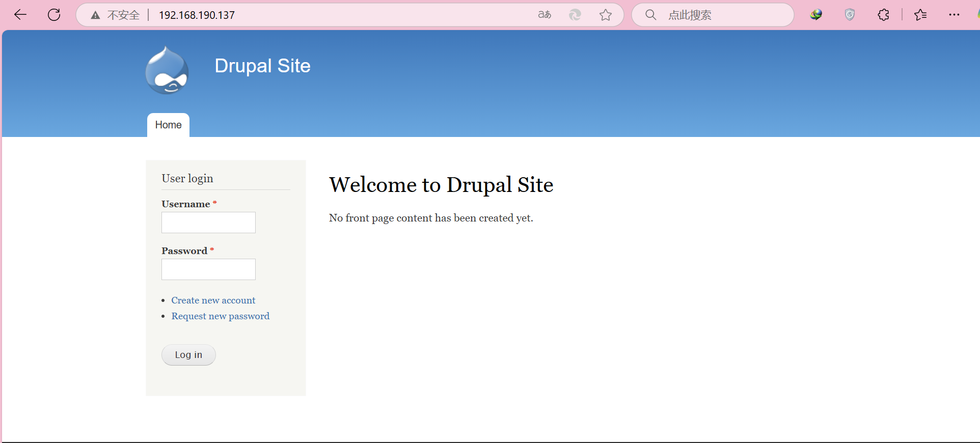Click the Drupal drop logo
Screen dimensions: 980x443
(x=167, y=70)
